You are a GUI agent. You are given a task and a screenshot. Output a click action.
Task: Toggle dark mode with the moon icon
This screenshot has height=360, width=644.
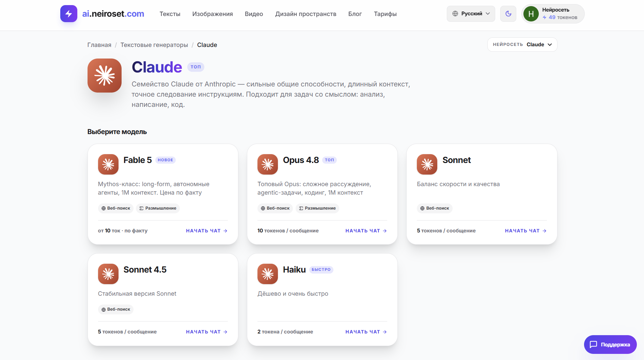click(x=508, y=14)
